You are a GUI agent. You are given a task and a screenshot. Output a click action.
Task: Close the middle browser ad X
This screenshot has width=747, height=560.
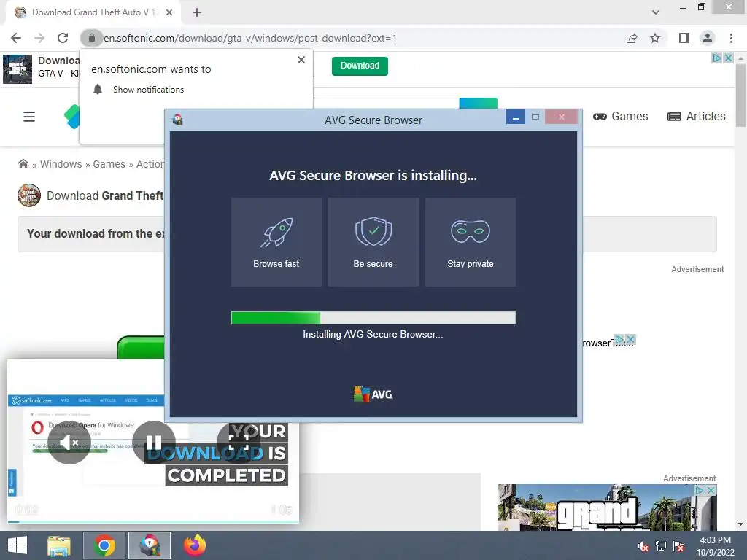[630, 340]
